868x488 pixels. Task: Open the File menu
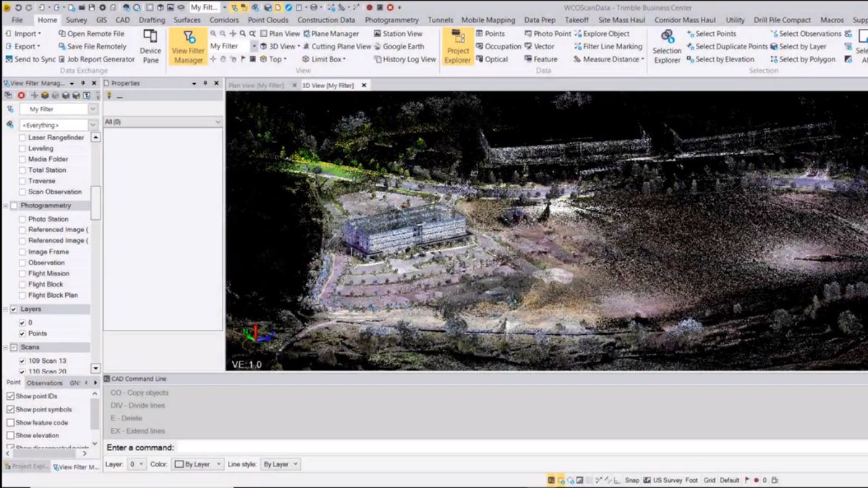pos(17,20)
